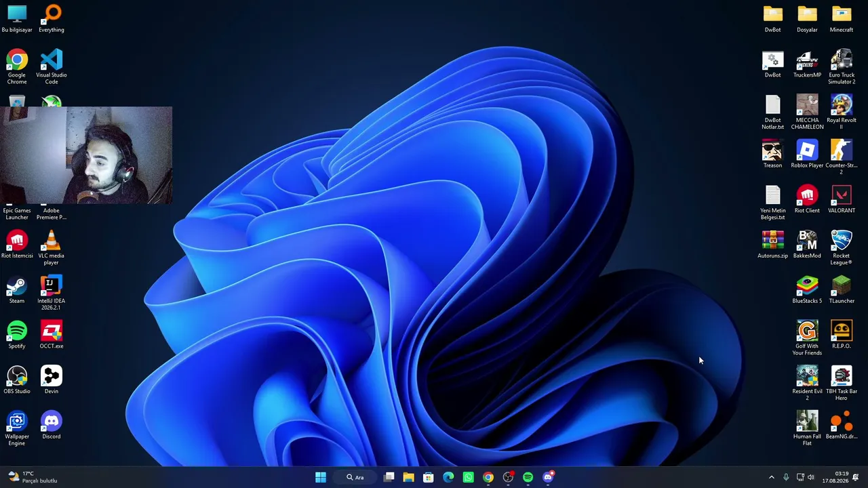The height and width of the screenshot is (488, 868).
Task: Select the TLauncher desktop icon
Action: (x=842, y=290)
